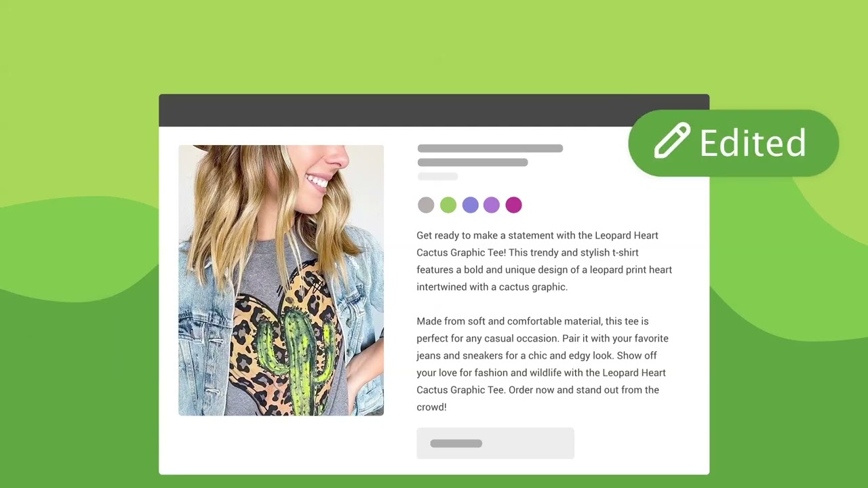Click the faint price placeholder below the title
Screen dimensions: 868x488
click(437, 176)
